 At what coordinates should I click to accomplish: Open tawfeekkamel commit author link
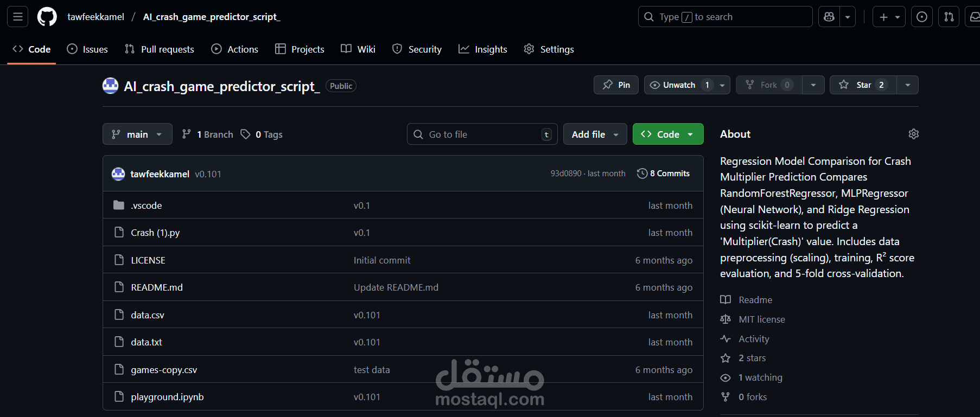[x=160, y=174]
